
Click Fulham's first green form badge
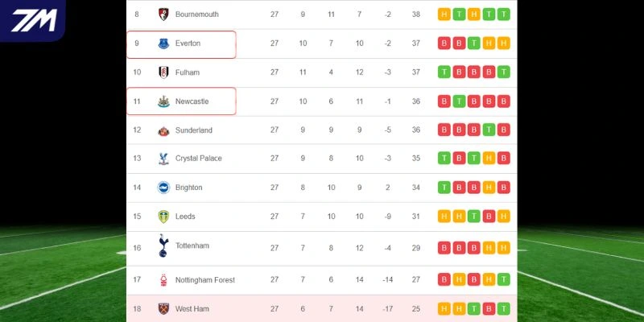click(444, 72)
